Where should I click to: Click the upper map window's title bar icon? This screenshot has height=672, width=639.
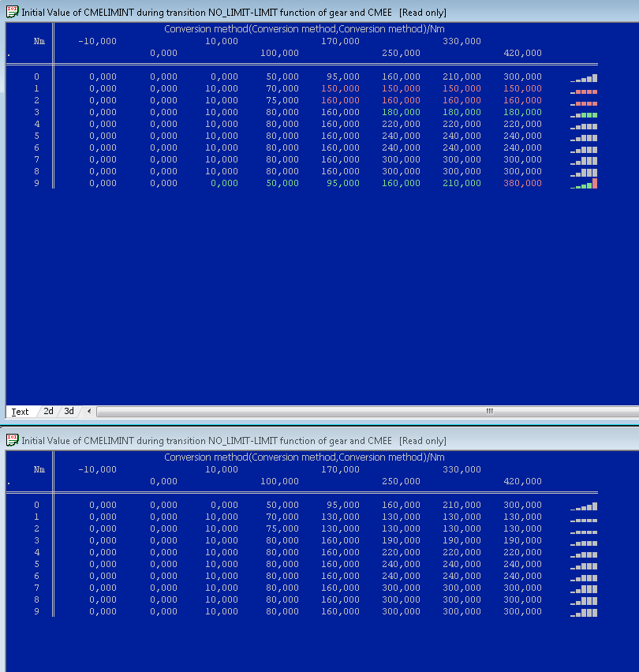pyautogui.click(x=12, y=12)
